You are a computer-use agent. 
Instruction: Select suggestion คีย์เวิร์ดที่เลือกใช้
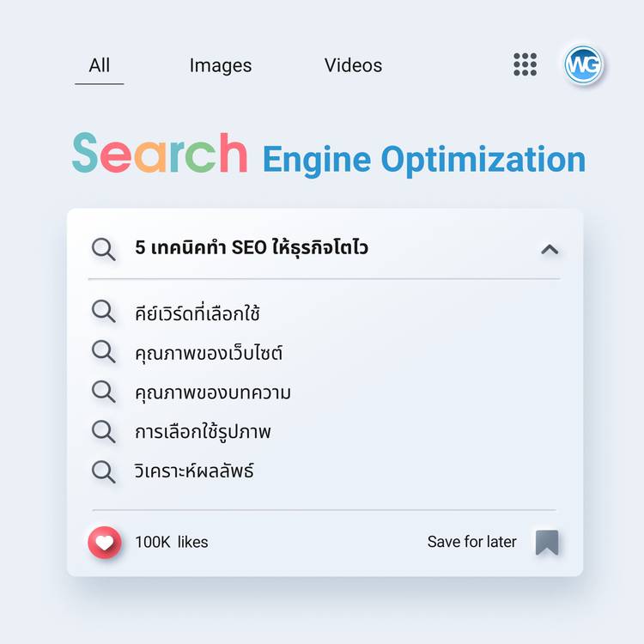(197, 313)
